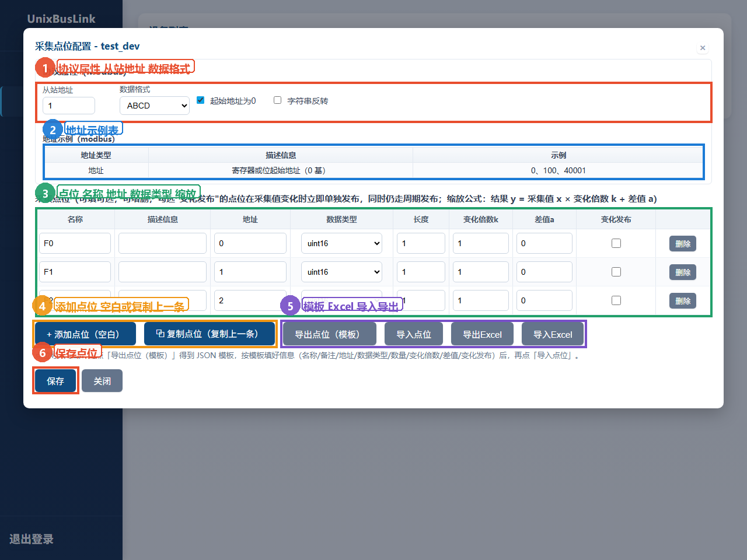Click the UnixBusLink logo text in the sidebar
747x560 pixels.
pos(61,19)
